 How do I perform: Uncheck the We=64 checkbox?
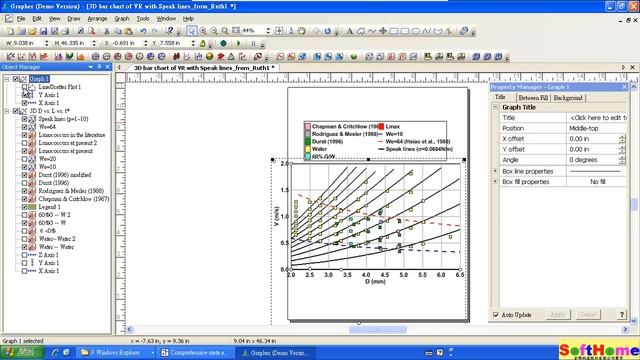point(24,127)
